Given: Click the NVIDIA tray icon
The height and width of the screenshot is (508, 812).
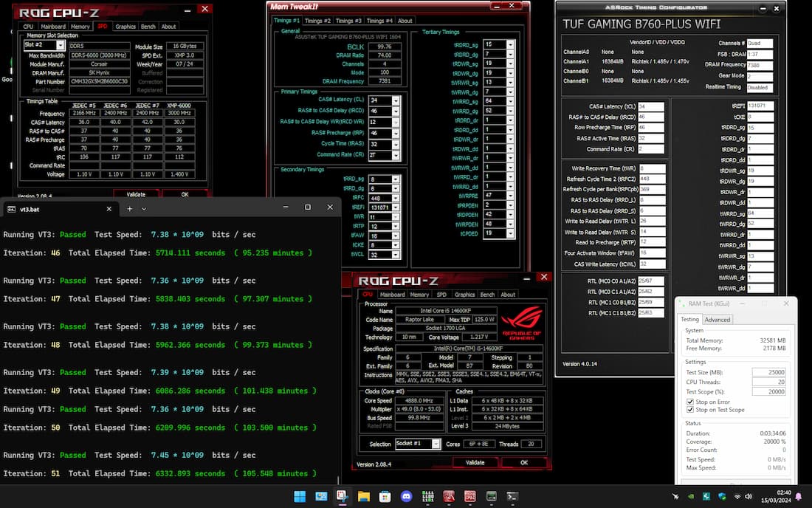Looking at the screenshot, I should (x=691, y=497).
